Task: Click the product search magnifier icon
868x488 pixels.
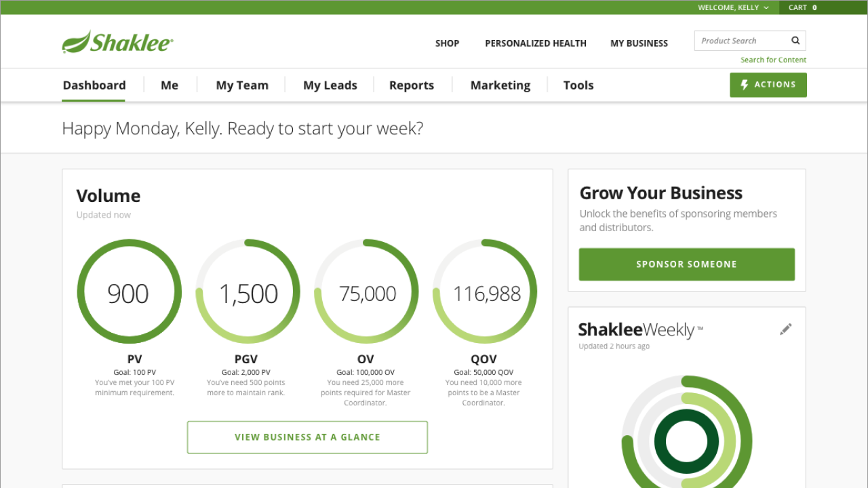Action: point(795,41)
